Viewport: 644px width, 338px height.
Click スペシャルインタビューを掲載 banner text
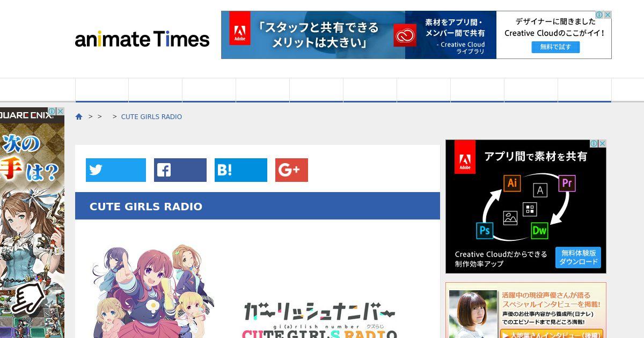551,304
